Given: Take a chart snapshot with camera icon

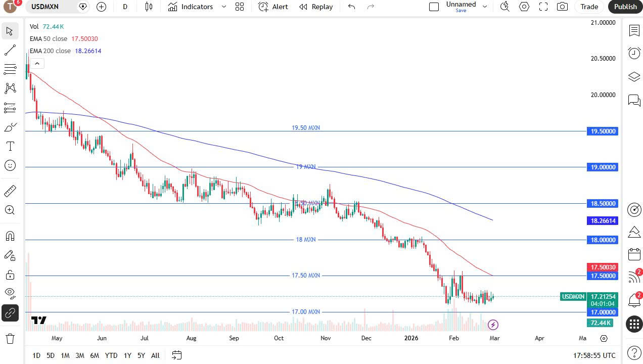Looking at the screenshot, I should tap(562, 7).
